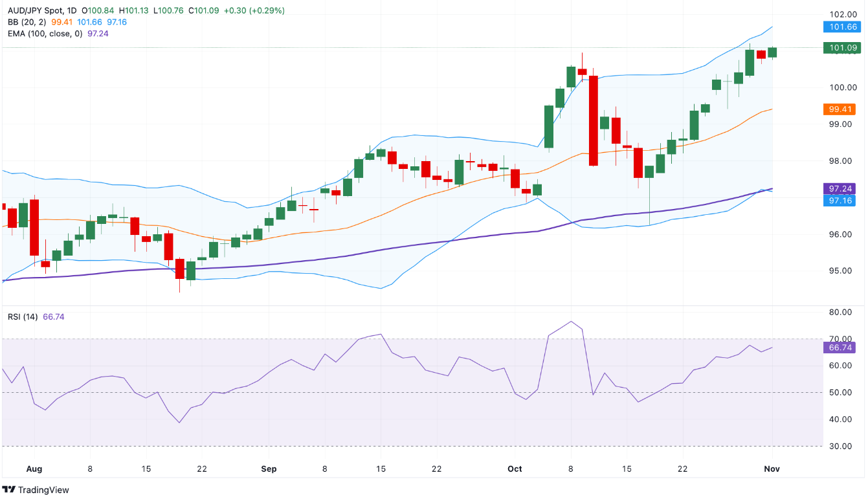Image resolution: width=868 pixels, height=497 pixels.
Task: Click the RSI (14) indicator label
Action: click(x=23, y=316)
